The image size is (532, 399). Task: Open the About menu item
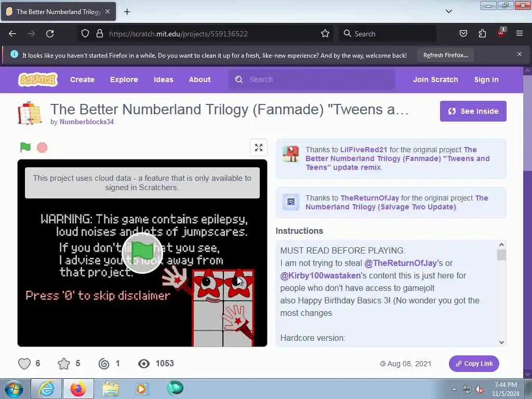pyautogui.click(x=199, y=79)
